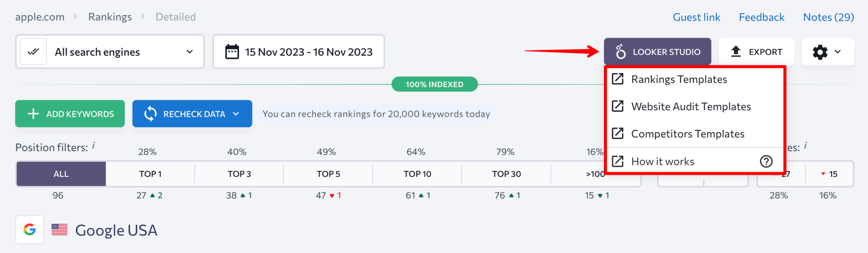The image size is (868, 253).
Task: Select the Google search engine icon
Action: point(29,230)
